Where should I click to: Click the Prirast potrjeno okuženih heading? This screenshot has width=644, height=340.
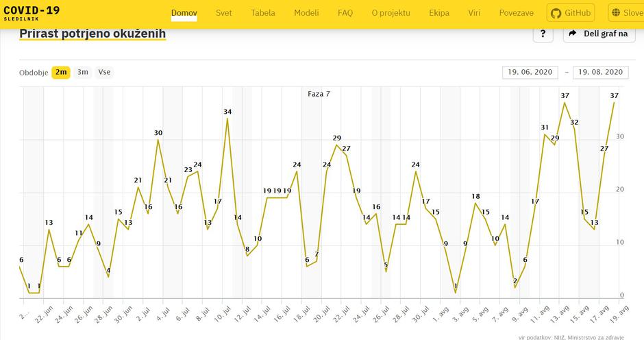(92, 33)
